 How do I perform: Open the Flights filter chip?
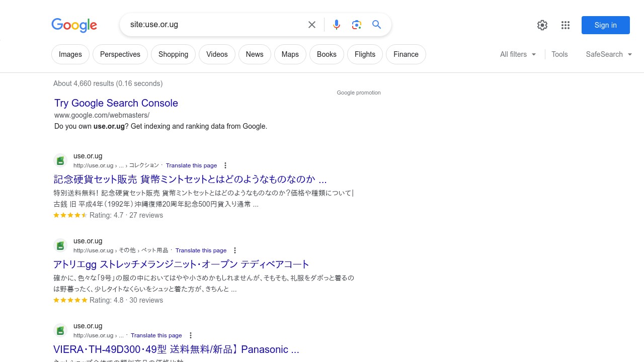point(365,54)
